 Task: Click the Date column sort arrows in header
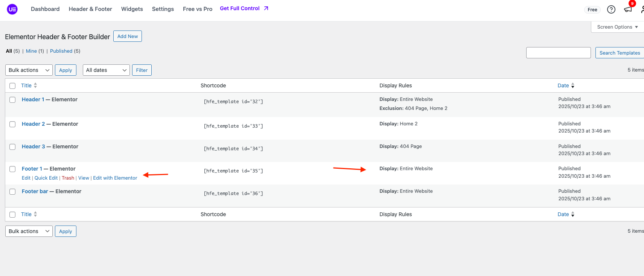572,86
